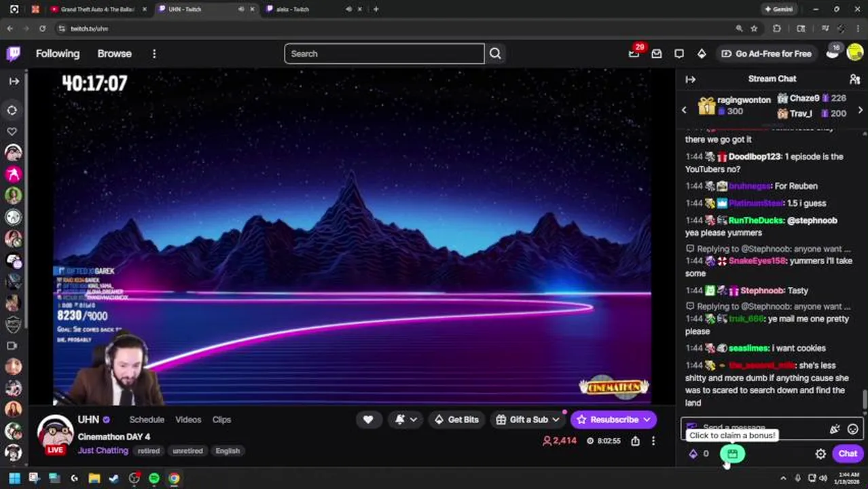Screen dimensions: 868x489
Task: Open the Browse page
Action: (x=114, y=54)
